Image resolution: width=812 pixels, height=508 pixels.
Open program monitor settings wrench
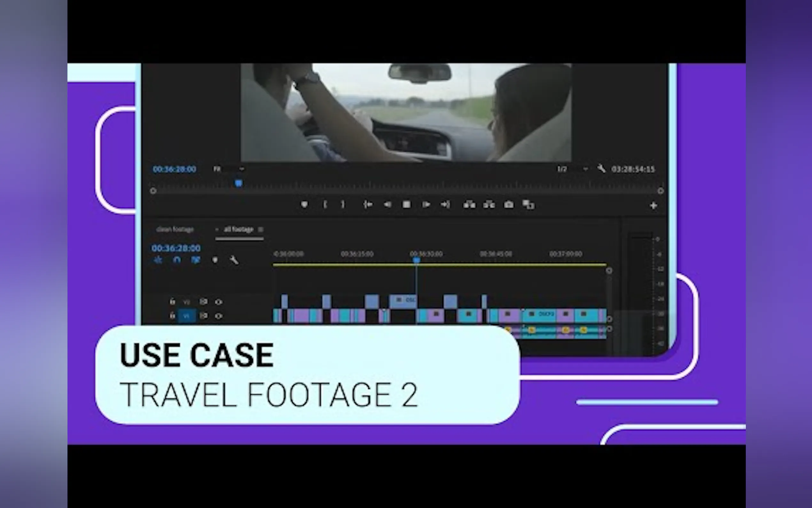coord(601,169)
